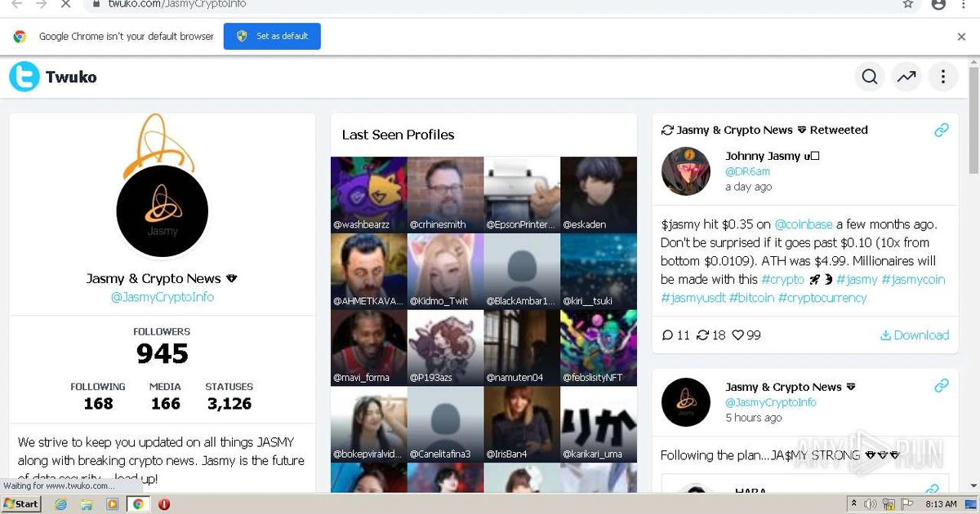
Task: Open Twuko's three-dot options menu
Action: click(x=943, y=76)
